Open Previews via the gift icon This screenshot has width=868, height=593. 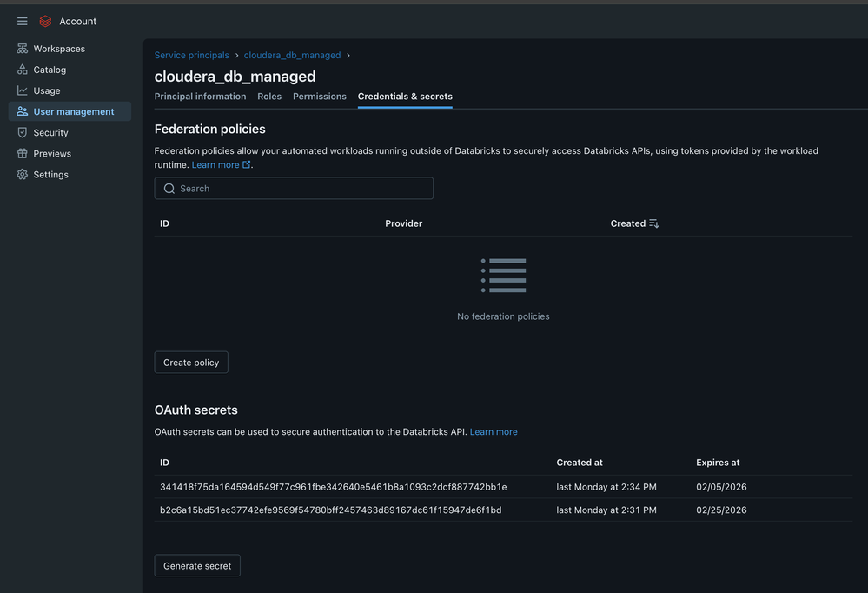pyautogui.click(x=22, y=154)
